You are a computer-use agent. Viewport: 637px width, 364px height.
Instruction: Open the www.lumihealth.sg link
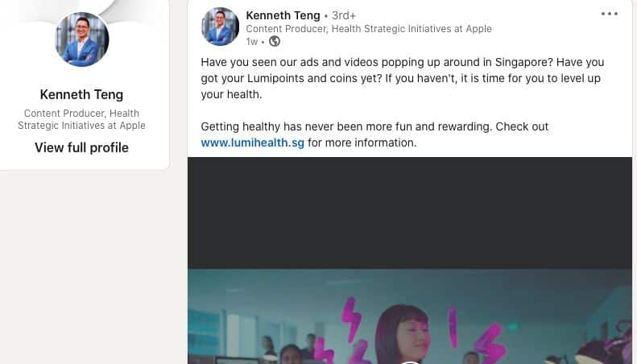point(252,143)
